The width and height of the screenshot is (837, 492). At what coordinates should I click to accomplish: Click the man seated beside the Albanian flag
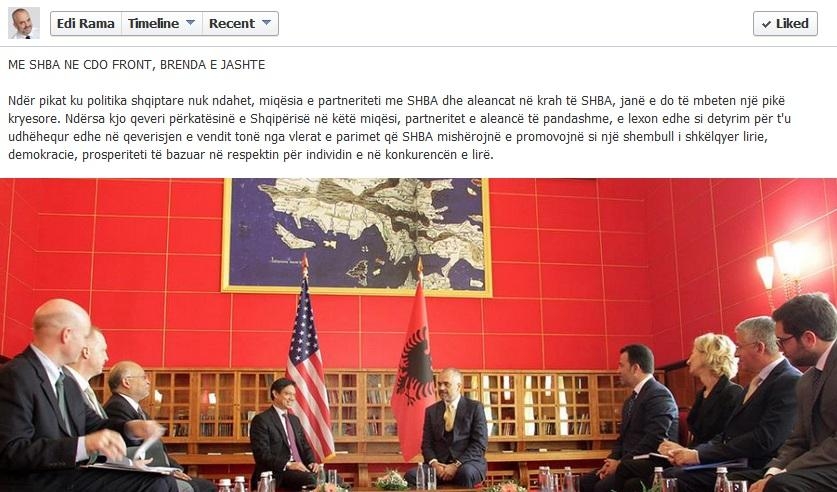pos(454,427)
